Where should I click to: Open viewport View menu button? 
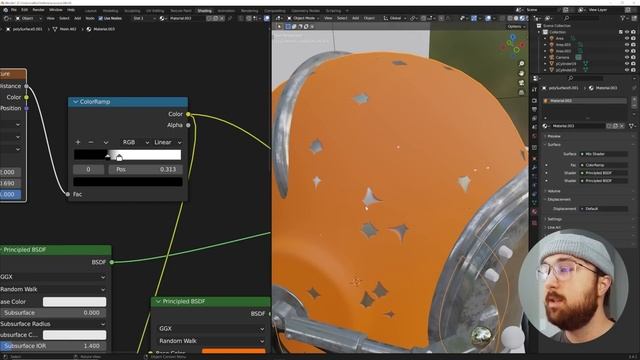(328, 18)
